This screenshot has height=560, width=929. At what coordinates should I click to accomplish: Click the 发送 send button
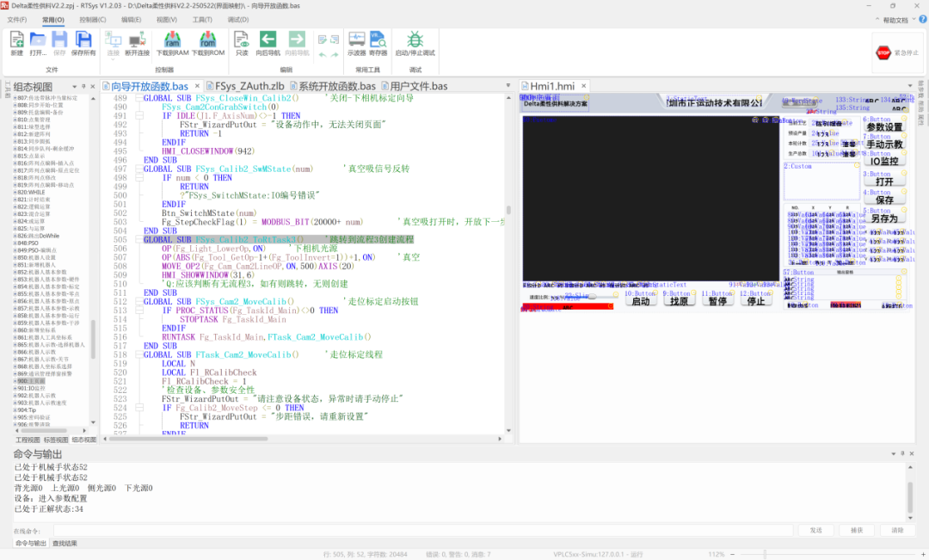click(x=815, y=531)
